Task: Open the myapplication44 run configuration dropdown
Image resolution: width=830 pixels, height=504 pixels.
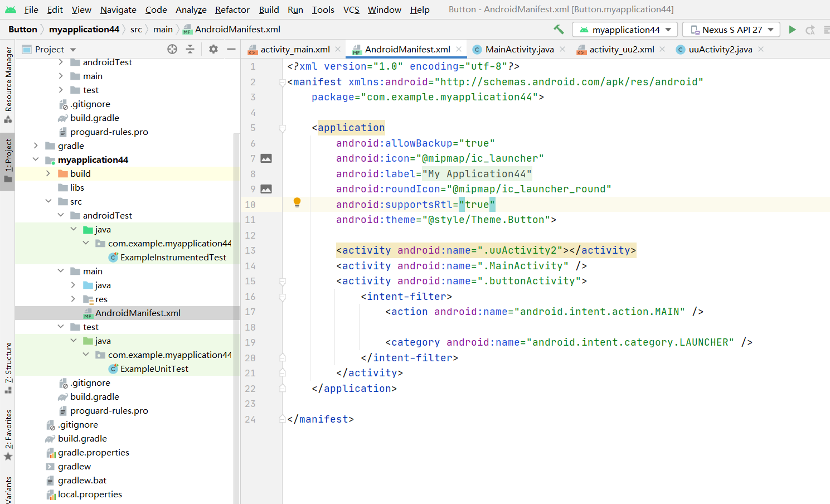Action: (x=625, y=30)
